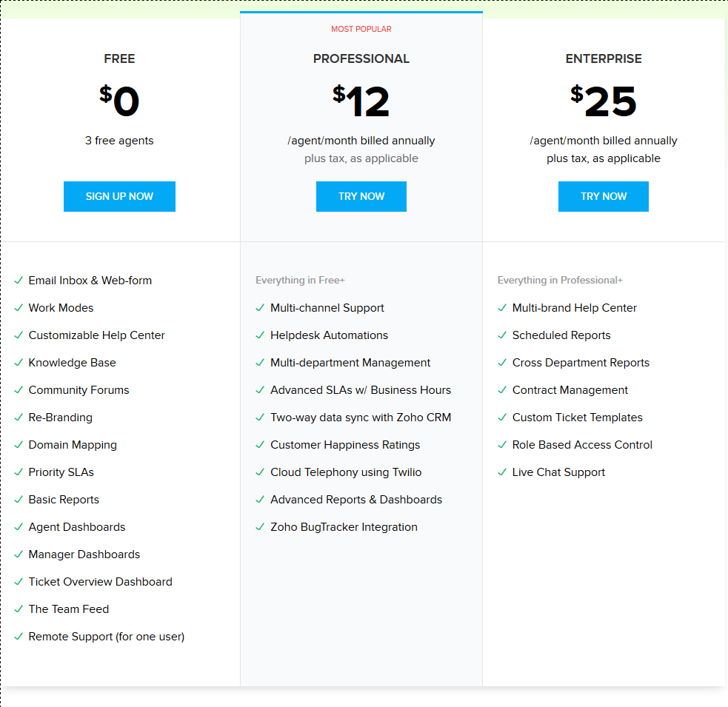Image resolution: width=728 pixels, height=707 pixels.
Task: Click the checkmark next to Live Chat Support
Action: [x=502, y=472]
